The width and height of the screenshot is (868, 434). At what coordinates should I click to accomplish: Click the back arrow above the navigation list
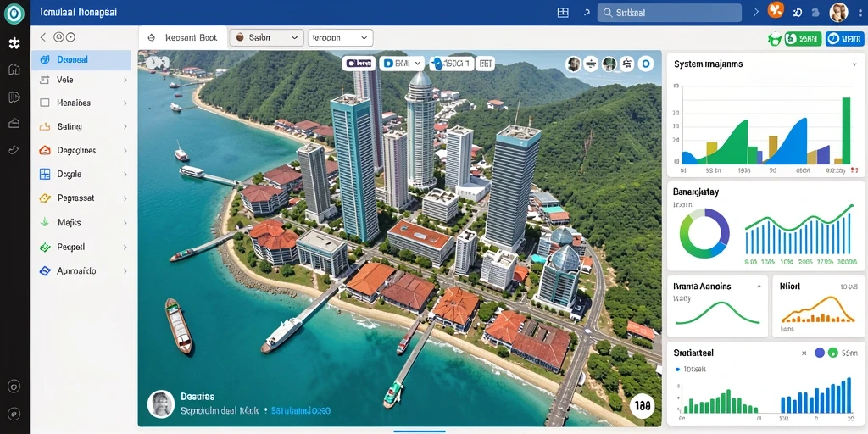click(42, 37)
